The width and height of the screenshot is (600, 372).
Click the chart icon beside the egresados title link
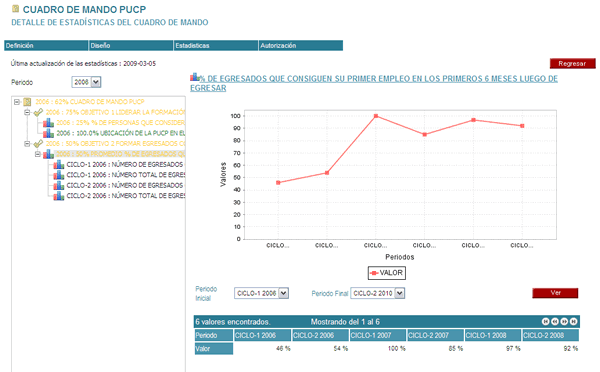194,77
